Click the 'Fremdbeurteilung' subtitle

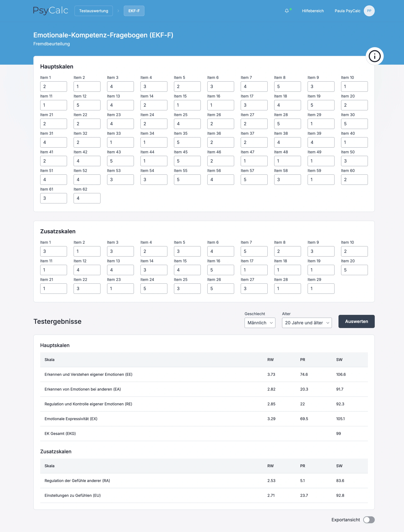point(51,44)
